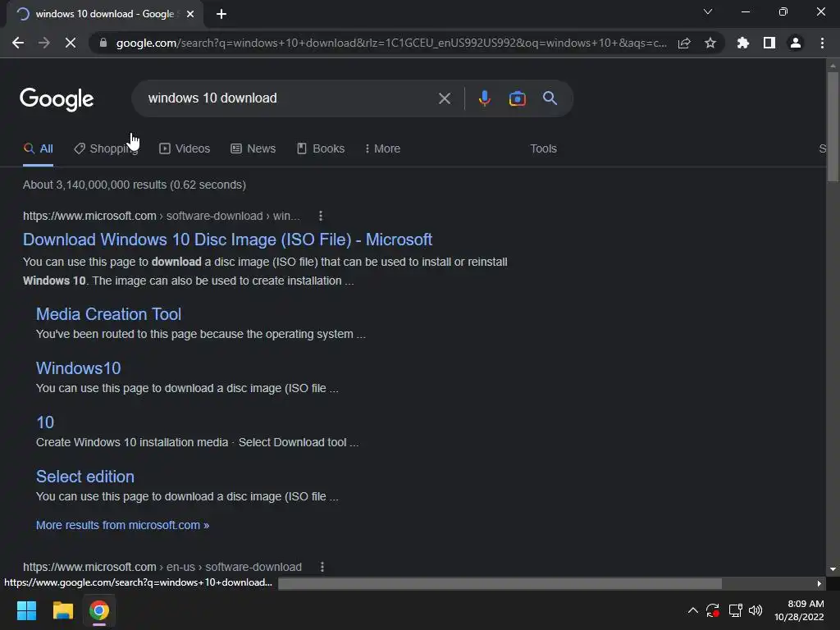Open the Extensions puzzle icon

point(742,43)
